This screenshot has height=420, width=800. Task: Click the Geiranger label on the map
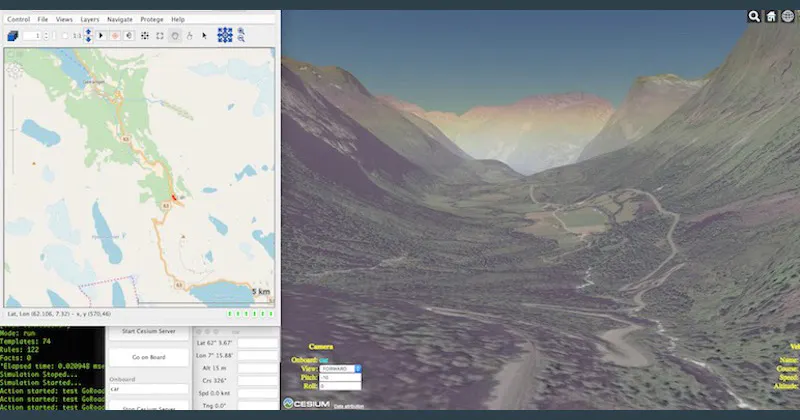pyautogui.click(x=94, y=82)
